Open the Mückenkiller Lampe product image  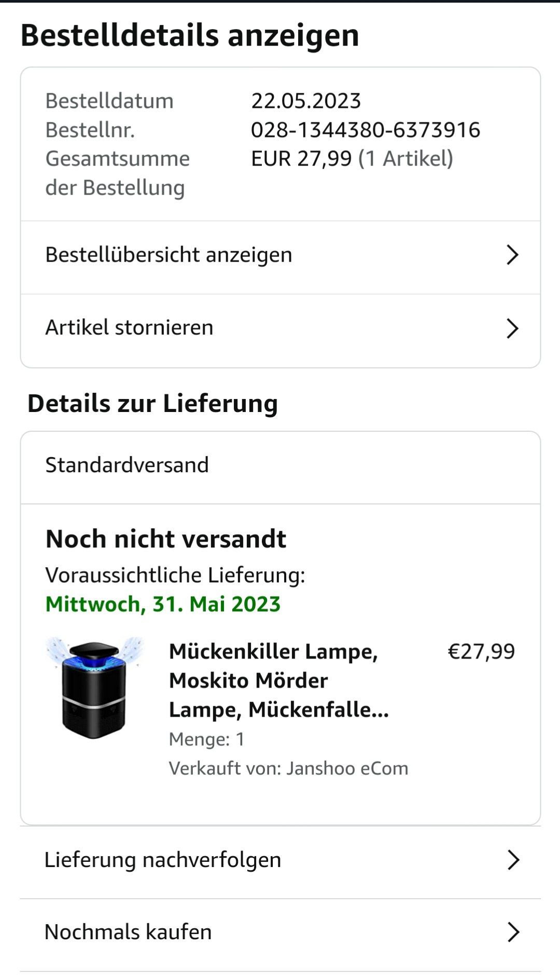[94, 687]
